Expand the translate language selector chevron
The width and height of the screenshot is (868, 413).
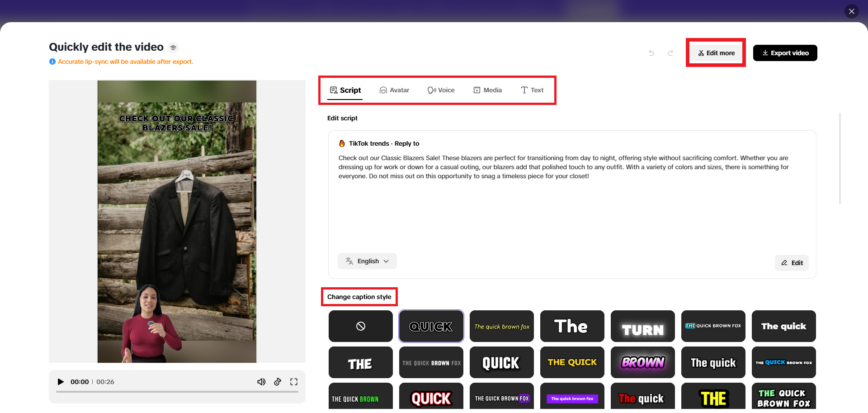click(387, 261)
